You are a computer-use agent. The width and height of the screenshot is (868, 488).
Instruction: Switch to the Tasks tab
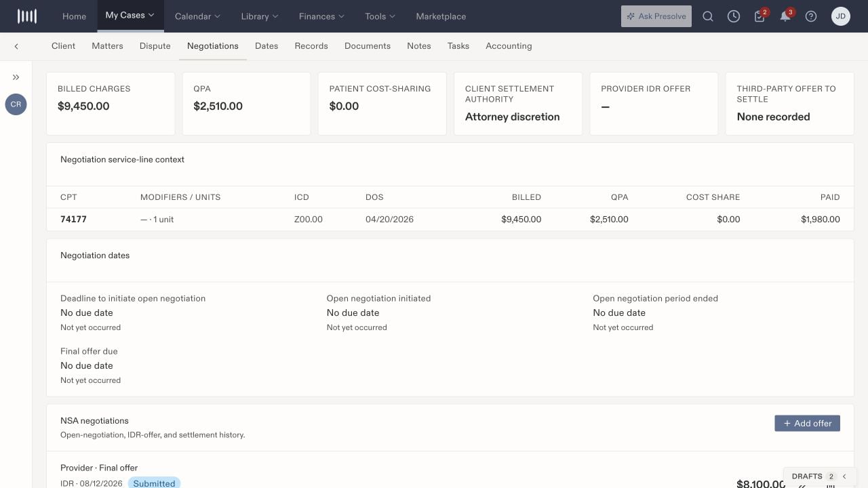[x=458, y=46]
